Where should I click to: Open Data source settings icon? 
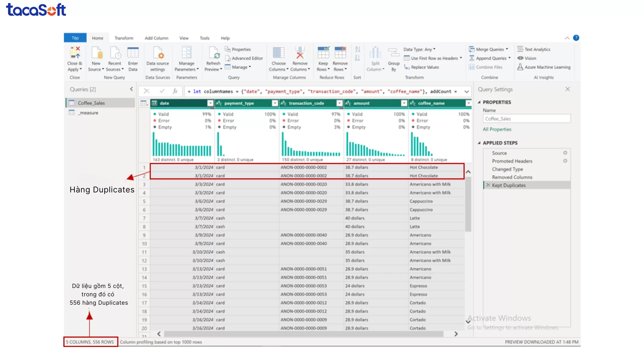pyautogui.click(x=158, y=53)
